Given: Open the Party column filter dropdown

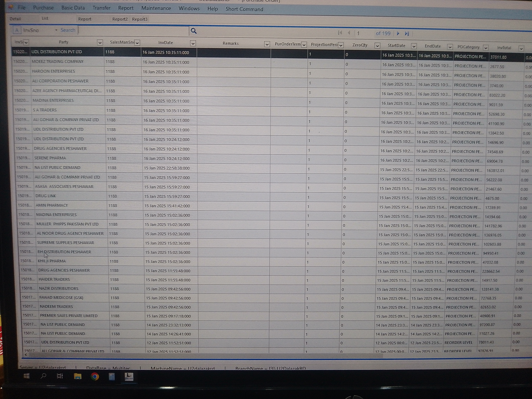Looking at the screenshot, I should (x=100, y=43).
